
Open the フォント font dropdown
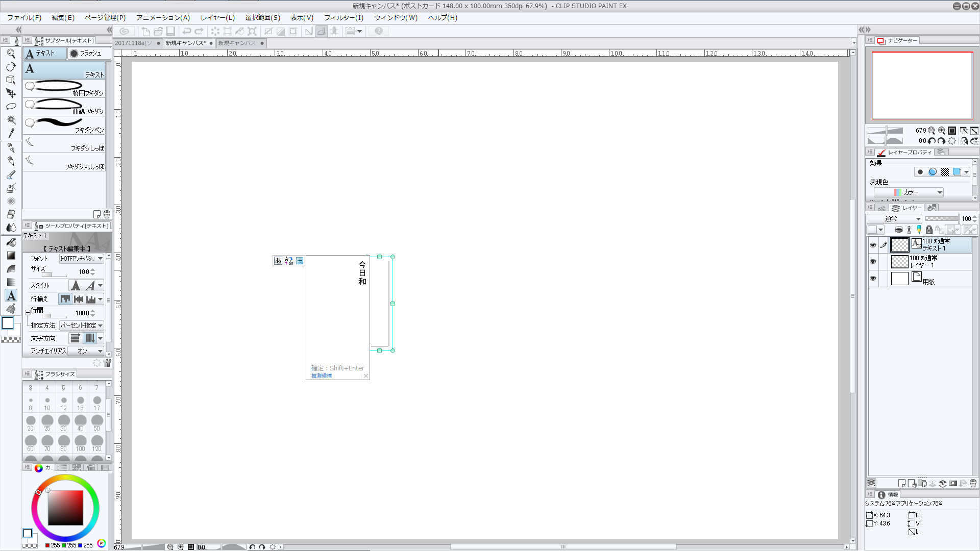coord(82,259)
